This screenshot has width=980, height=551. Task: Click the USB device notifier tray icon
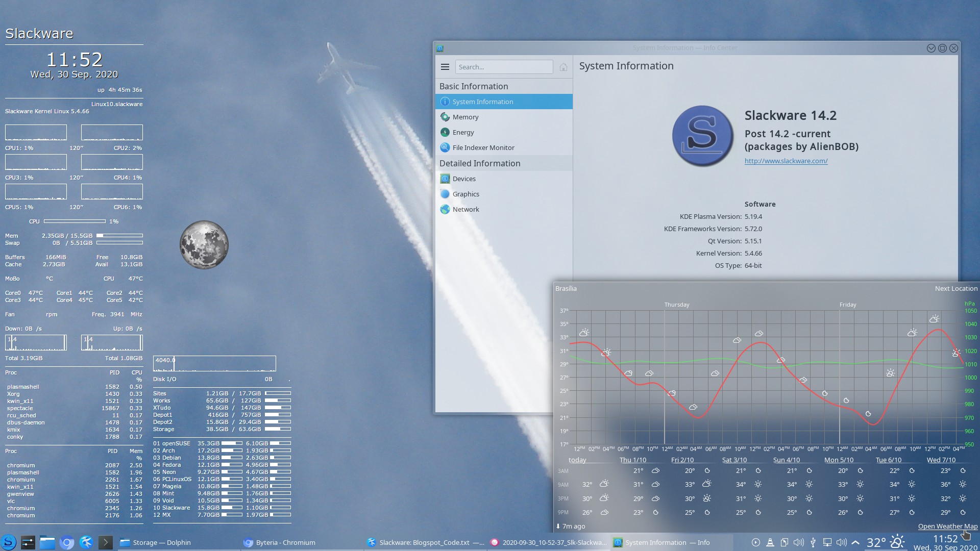813,542
